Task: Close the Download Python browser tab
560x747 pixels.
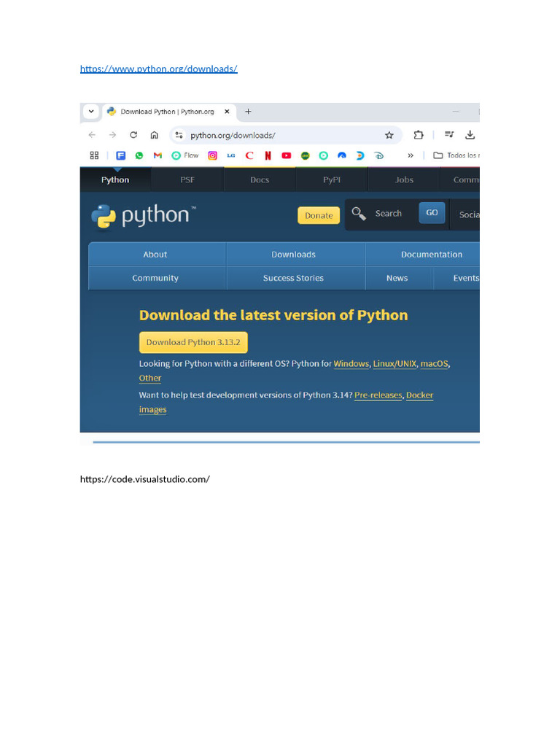Action: click(x=227, y=112)
